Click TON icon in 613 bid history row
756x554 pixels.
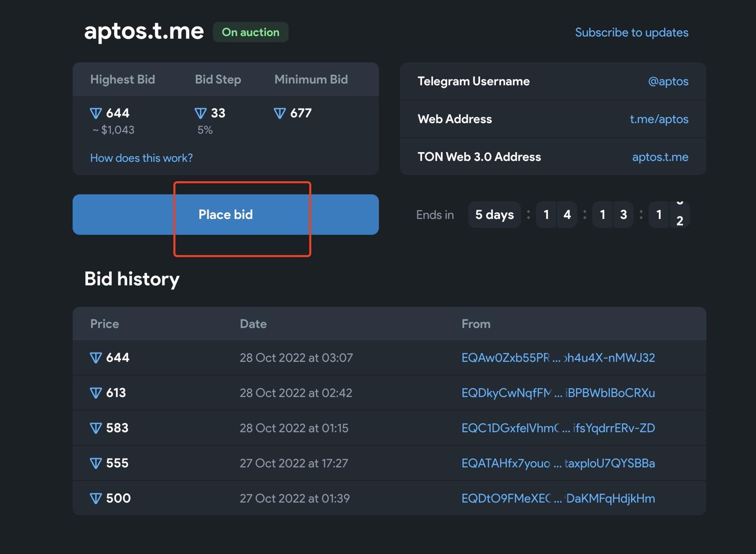(x=96, y=393)
